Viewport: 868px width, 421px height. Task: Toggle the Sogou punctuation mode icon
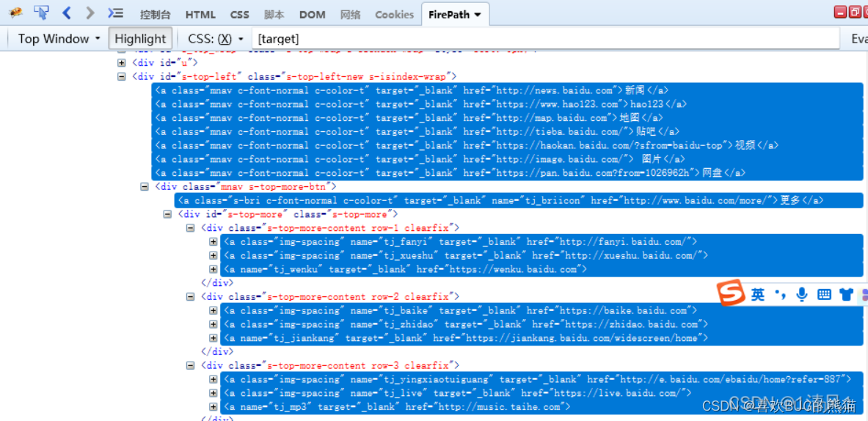[x=781, y=294]
